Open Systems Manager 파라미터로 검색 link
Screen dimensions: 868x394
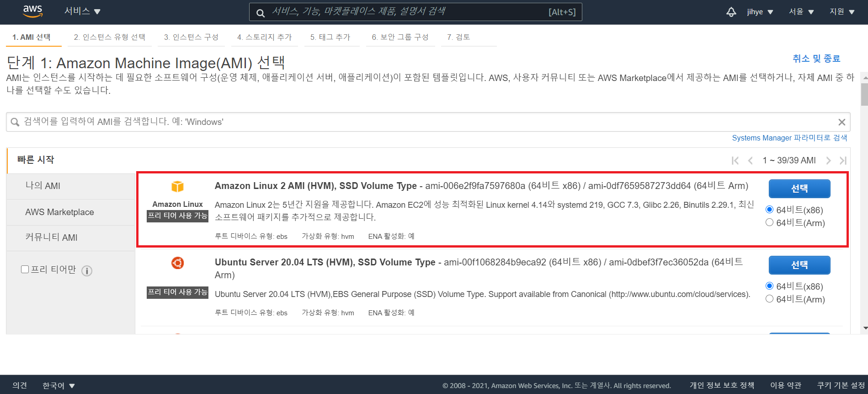[789, 138]
